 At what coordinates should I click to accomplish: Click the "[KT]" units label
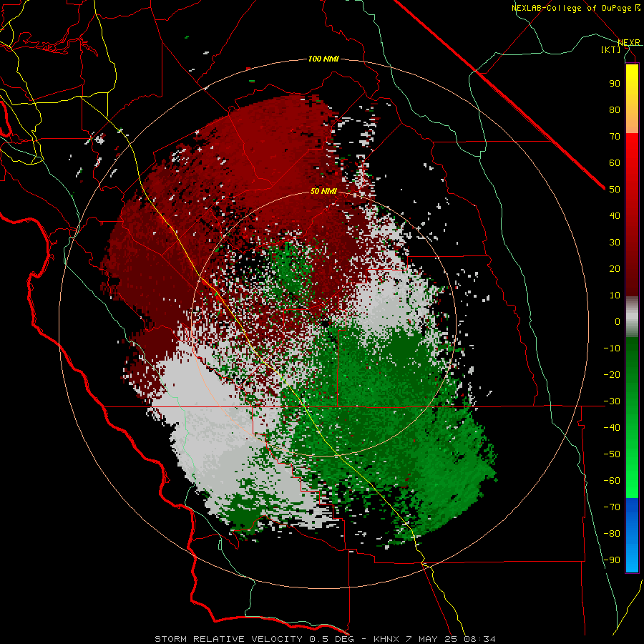611,49
